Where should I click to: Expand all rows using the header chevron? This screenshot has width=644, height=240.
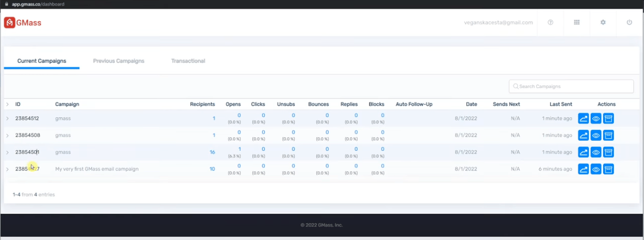pyautogui.click(x=7, y=104)
